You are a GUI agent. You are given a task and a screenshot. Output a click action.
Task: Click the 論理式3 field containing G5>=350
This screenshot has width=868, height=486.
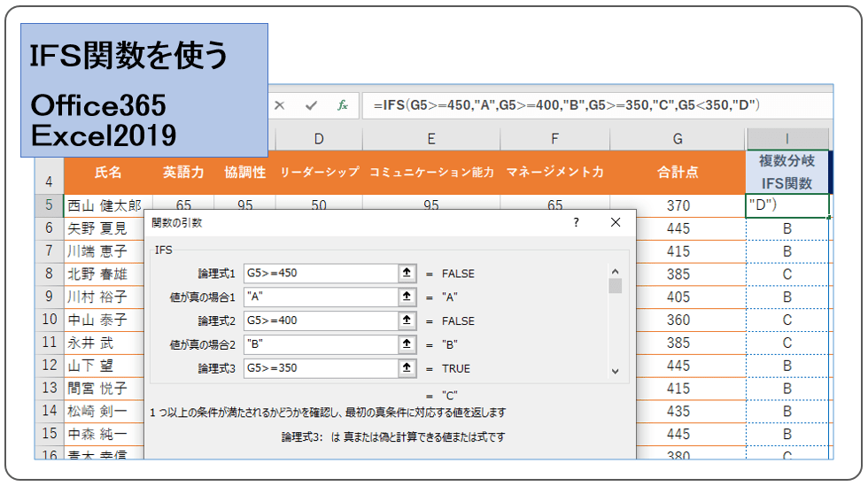(321, 368)
